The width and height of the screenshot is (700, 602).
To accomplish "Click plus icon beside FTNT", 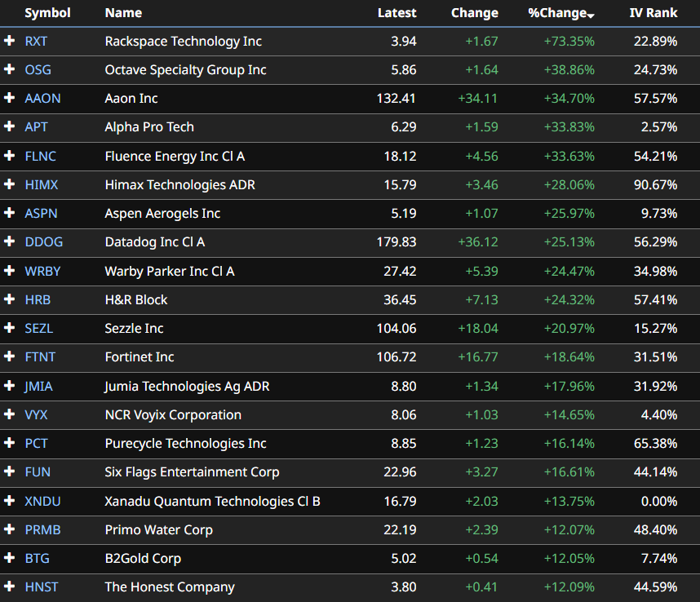I will pos(9,356).
